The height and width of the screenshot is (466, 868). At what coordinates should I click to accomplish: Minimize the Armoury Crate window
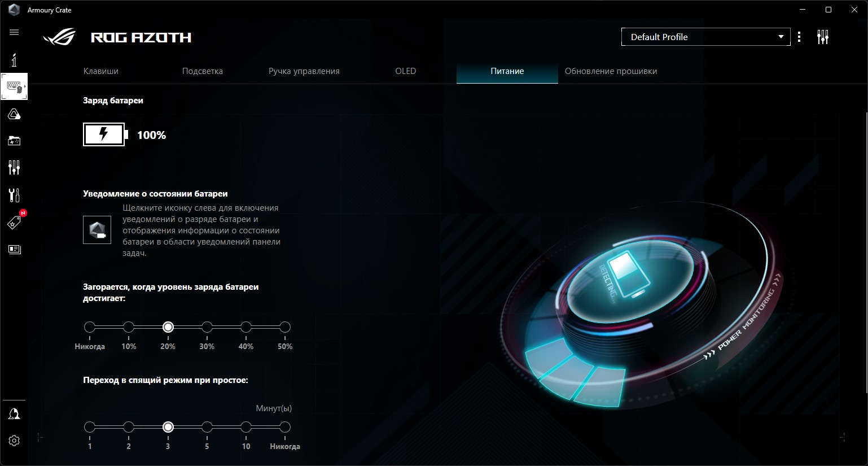tap(803, 10)
